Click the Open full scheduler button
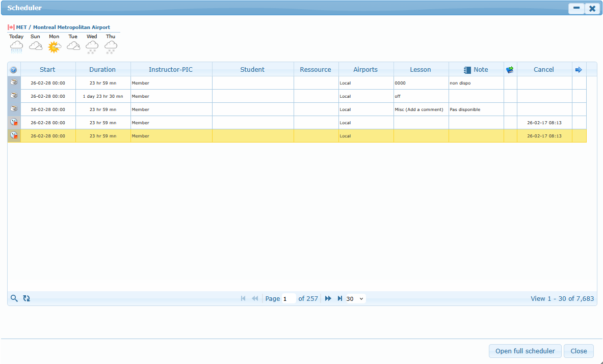This screenshot has width=603, height=364. click(525, 351)
